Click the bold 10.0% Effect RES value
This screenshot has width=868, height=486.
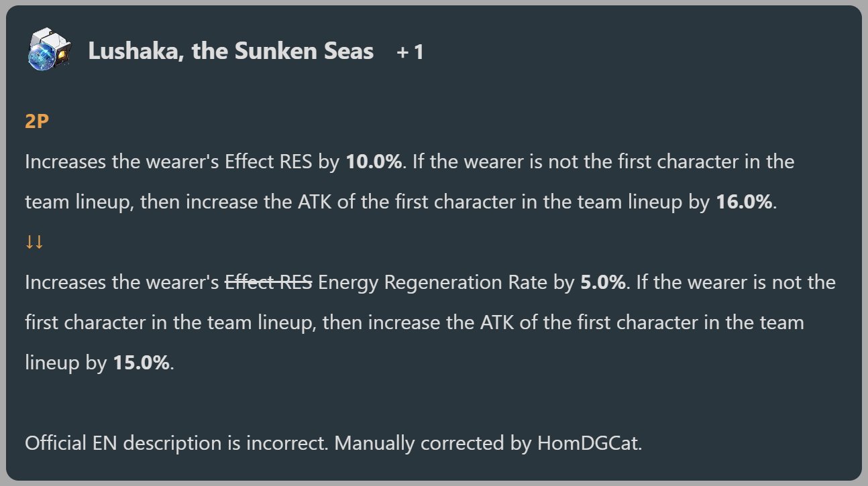coord(374,162)
